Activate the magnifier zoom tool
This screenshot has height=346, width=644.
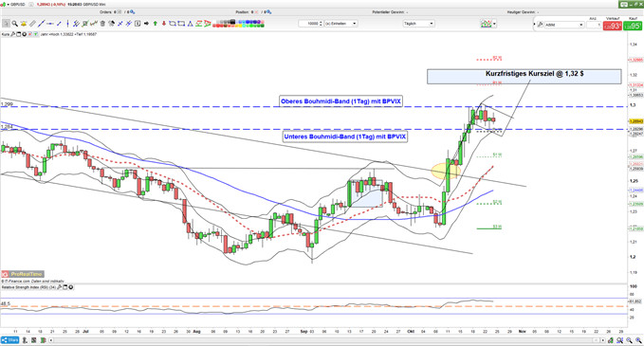(x=15, y=24)
